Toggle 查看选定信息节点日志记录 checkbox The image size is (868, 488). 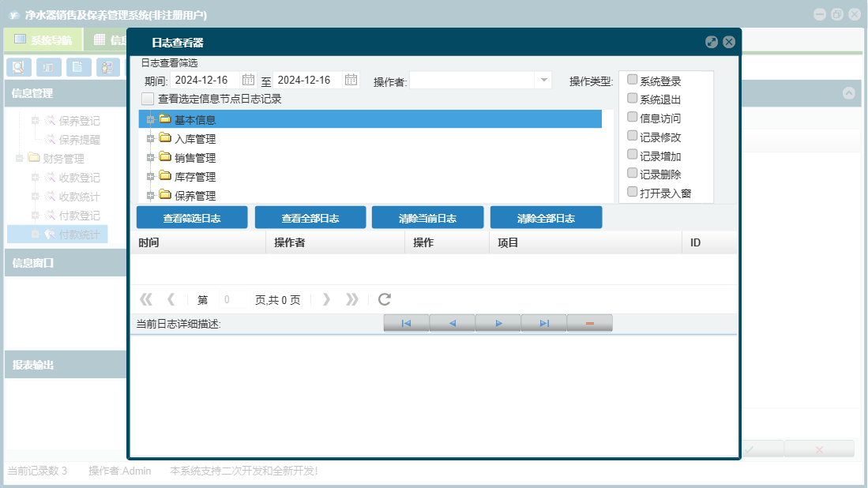coord(147,99)
